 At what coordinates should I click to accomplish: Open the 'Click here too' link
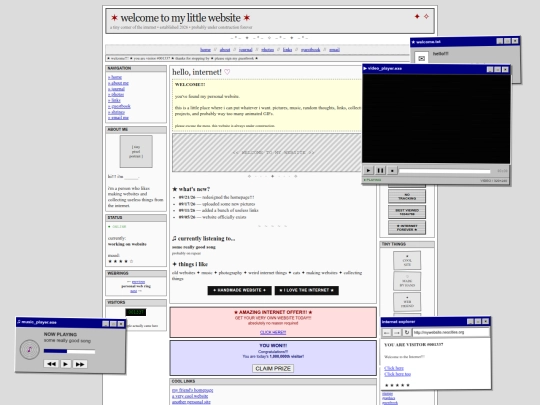[397, 374]
